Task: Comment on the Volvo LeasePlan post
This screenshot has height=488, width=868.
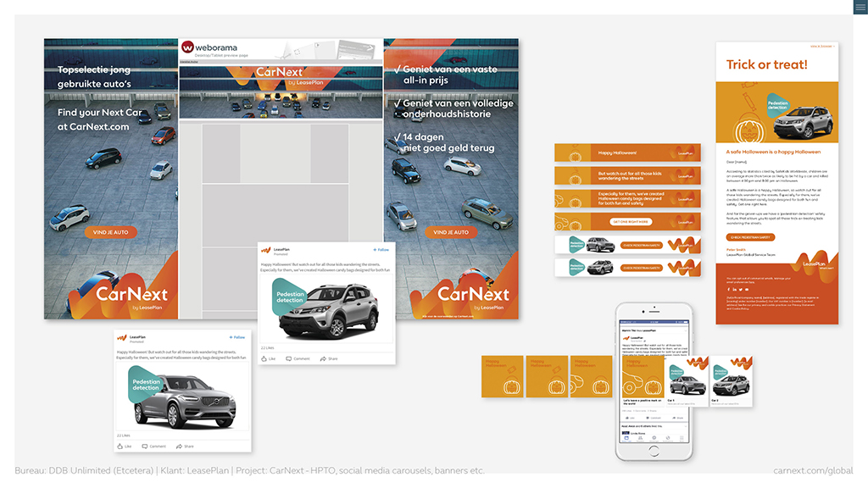Action: pos(154,446)
